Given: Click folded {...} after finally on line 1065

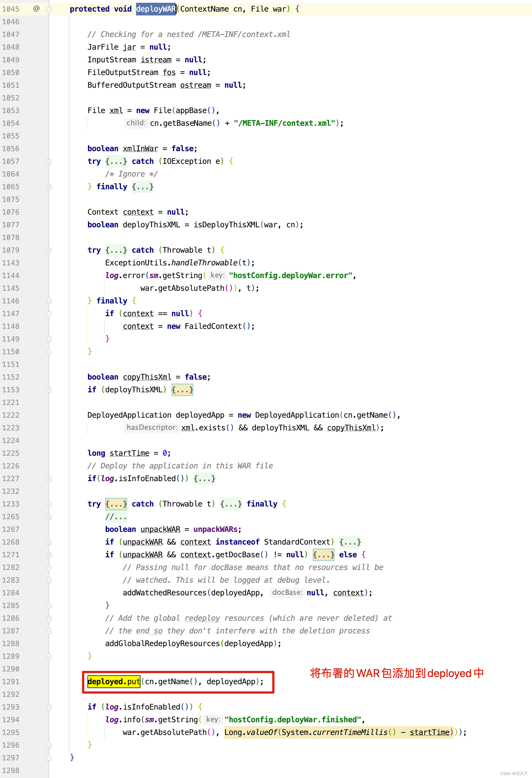Looking at the screenshot, I should (x=143, y=187).
